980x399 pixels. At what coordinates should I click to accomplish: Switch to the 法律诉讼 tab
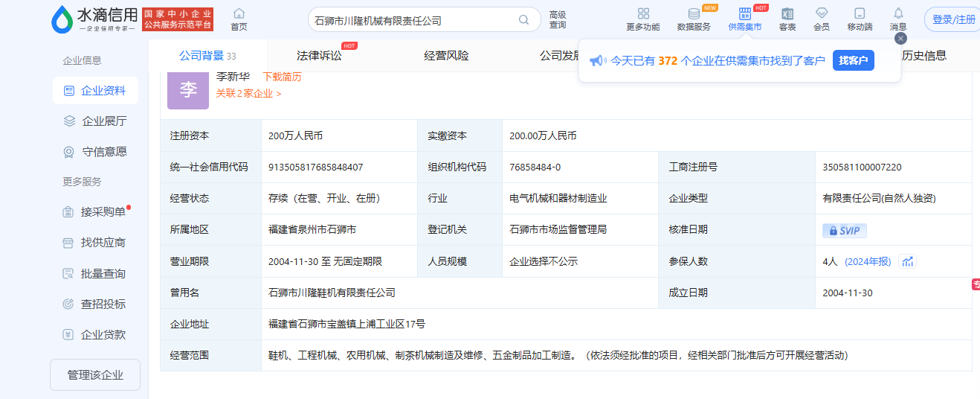(x=319, y=56)
